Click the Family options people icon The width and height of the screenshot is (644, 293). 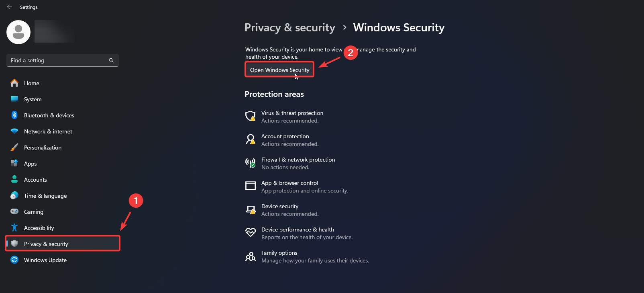(251, 256)
